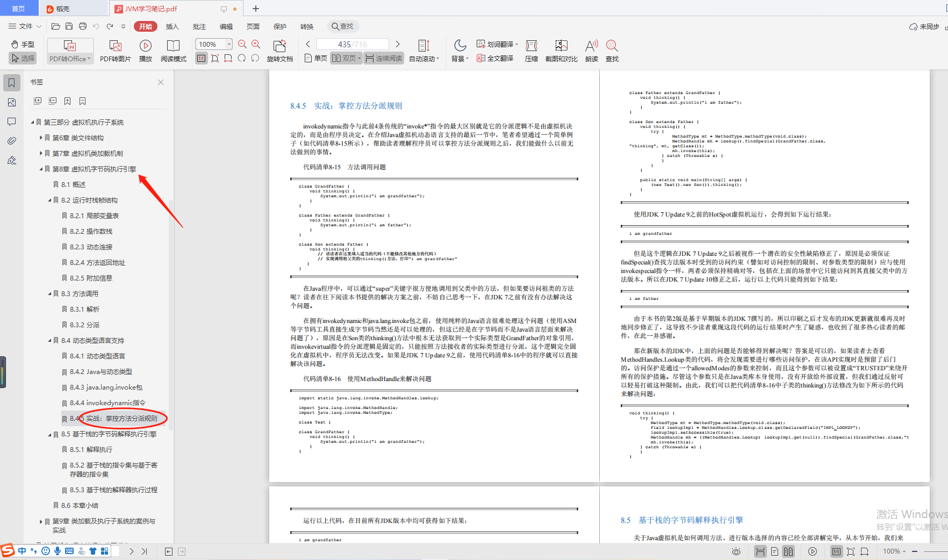Start slideshow with the 播放 icon

point(146,51)
